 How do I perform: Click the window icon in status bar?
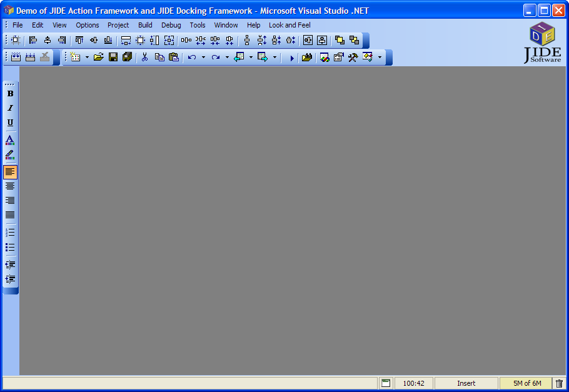click(x=386, y=383)
